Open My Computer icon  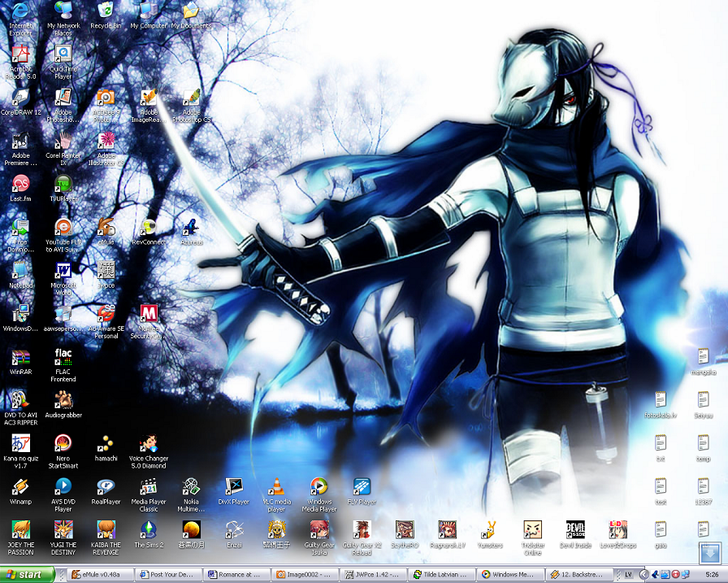(x=149, y=11)
